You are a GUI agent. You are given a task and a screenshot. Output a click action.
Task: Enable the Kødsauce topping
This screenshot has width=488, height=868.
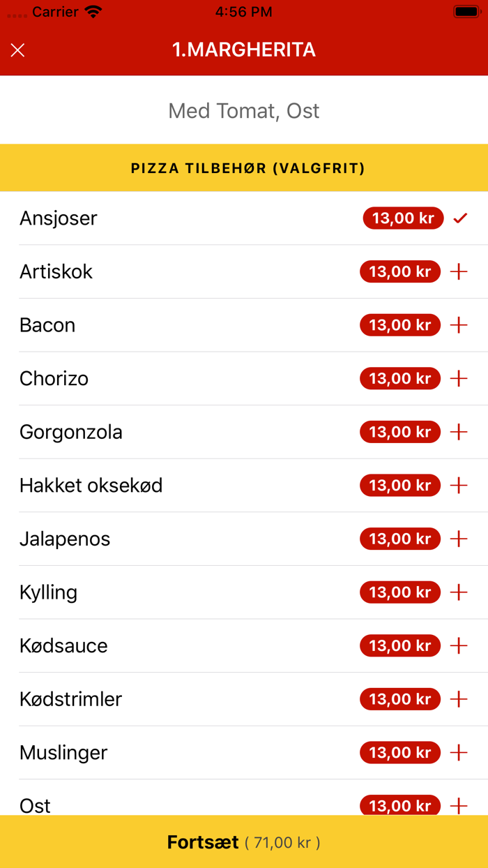(459, 645)
